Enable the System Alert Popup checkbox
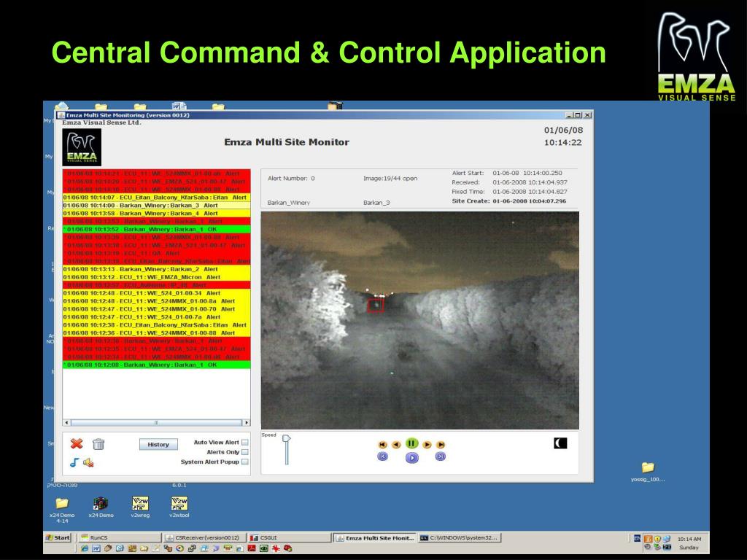 245,462
